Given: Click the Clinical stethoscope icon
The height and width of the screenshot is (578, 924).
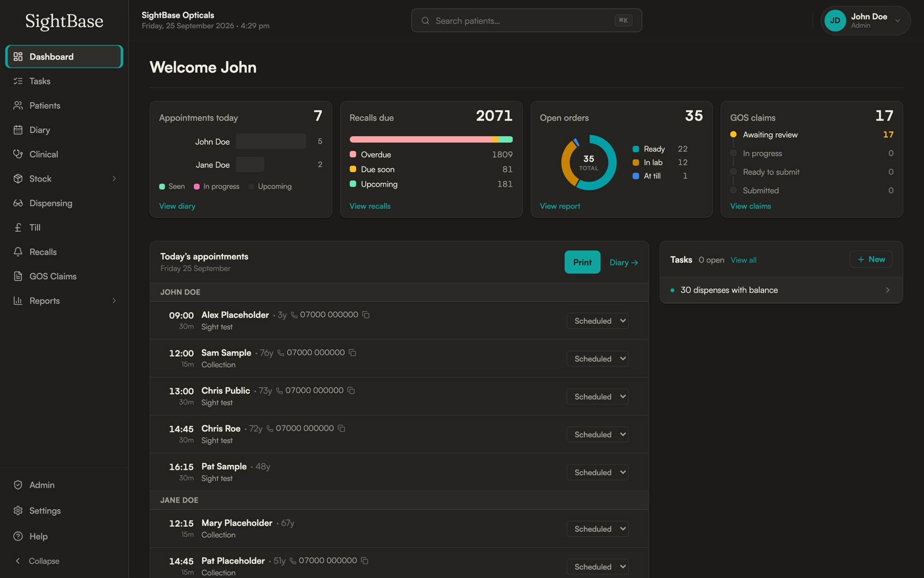Looking at the screenshot, I should click(18, 154).
